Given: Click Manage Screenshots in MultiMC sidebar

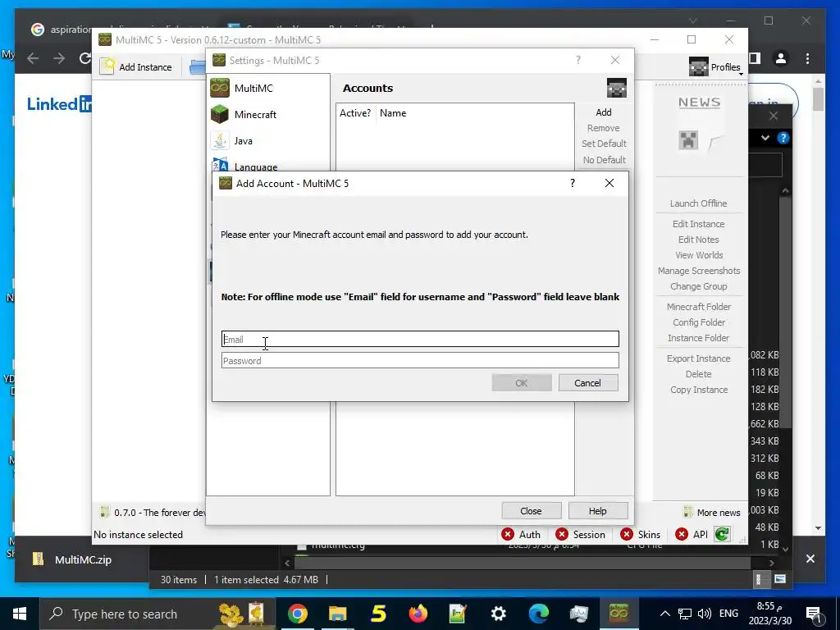Looking at the screenshot, I should [699, 271].
